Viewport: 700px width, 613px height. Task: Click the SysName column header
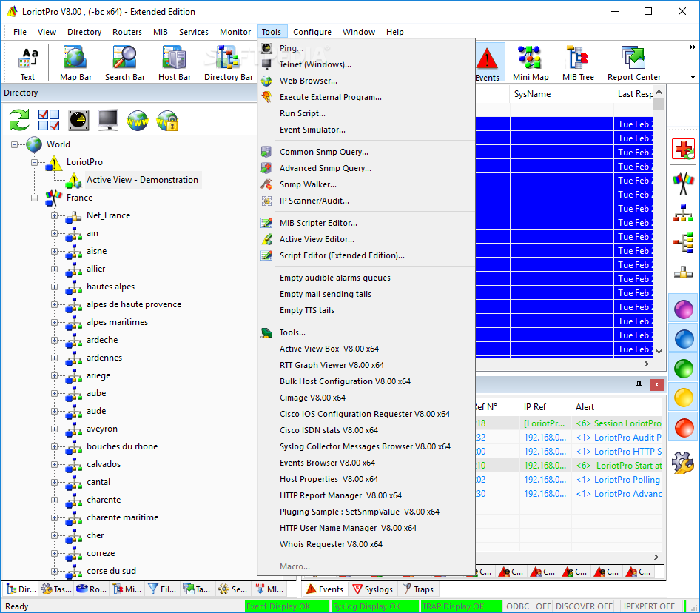(x=561, y=94)
